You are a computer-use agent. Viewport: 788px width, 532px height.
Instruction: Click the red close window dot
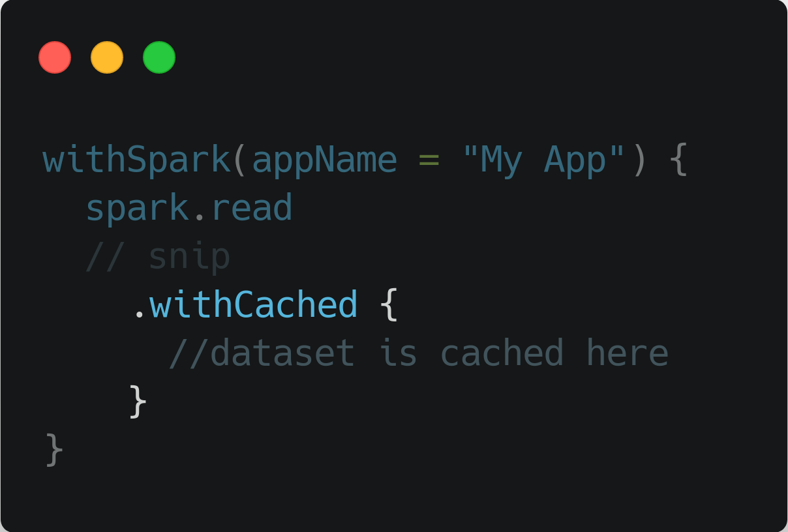(55, 57)
